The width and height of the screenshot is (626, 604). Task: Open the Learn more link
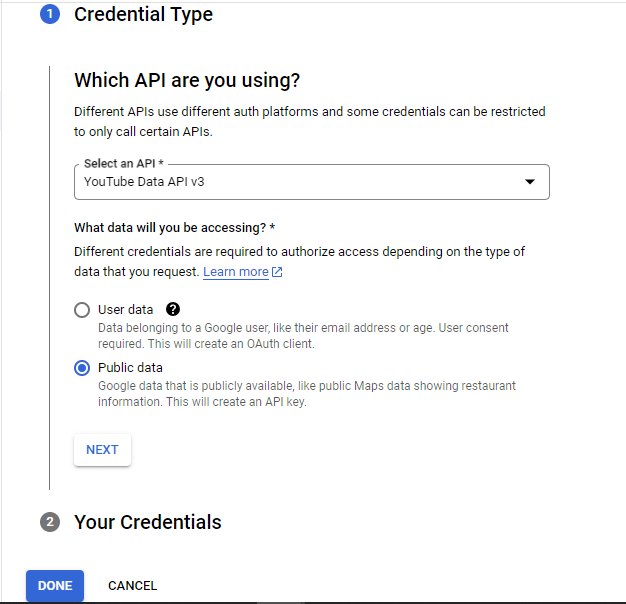coord(236,272)
